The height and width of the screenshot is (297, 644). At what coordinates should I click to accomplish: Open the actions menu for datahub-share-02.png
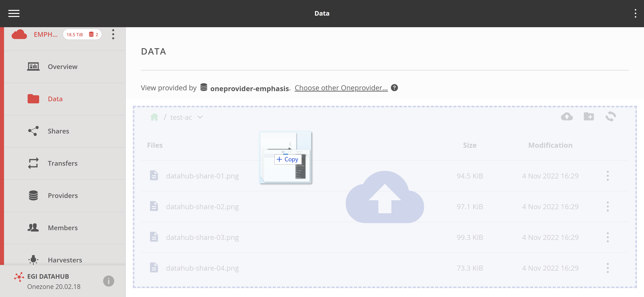click(608, 207)
